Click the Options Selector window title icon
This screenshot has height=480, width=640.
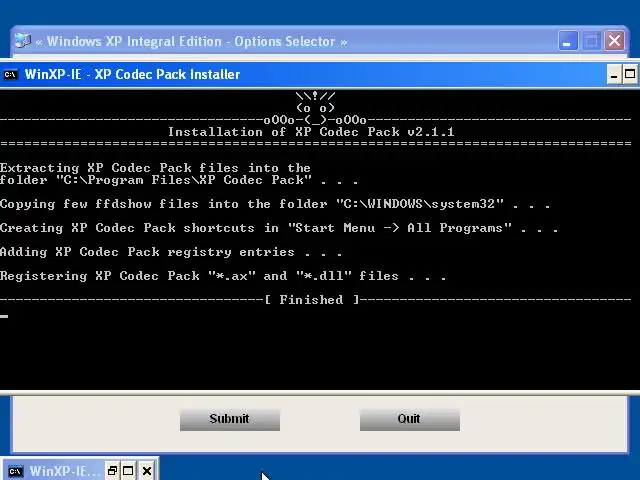(23, 41)
